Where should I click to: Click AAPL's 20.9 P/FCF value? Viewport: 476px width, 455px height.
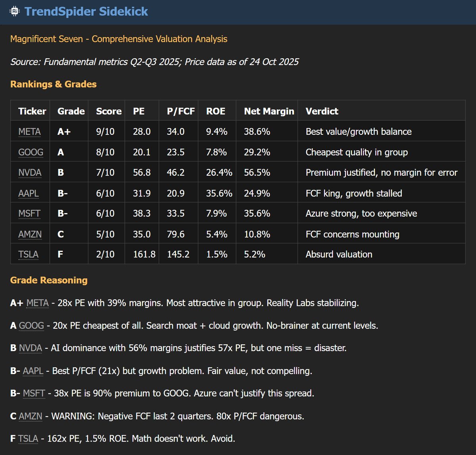coord(176,193)
